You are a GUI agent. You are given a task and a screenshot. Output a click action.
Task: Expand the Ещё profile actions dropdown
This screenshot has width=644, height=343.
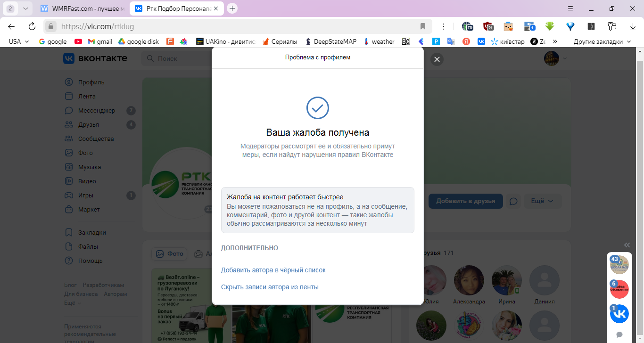[x=542, y=201]
